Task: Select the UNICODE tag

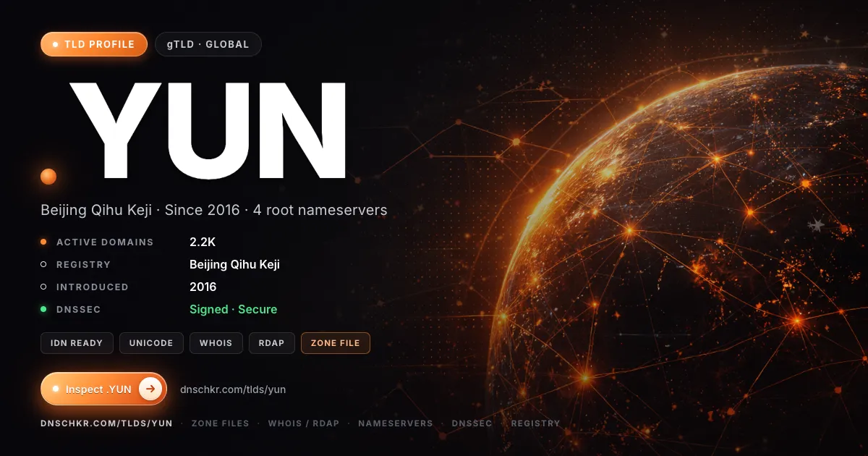Action: coord(151,343)
